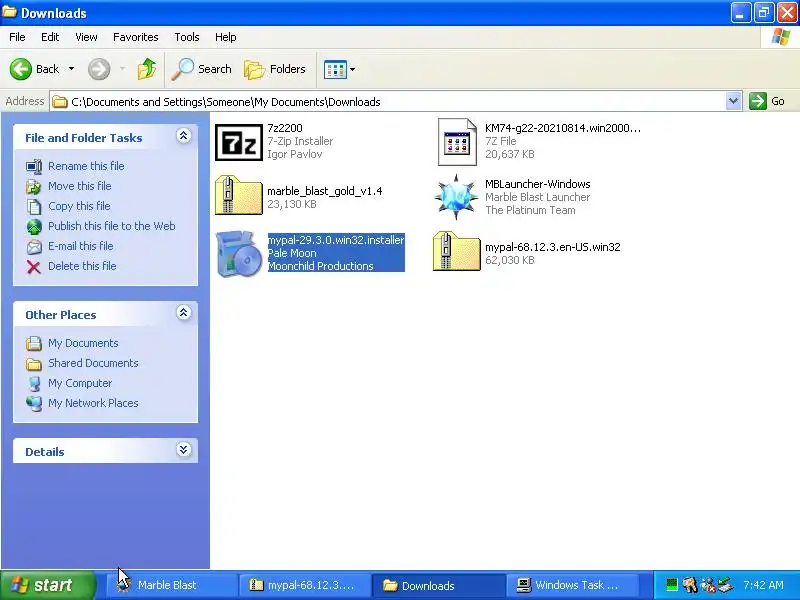
Task: Select the mypal-29.3.0 installer disc icon
Action: (x=239, y=253)
